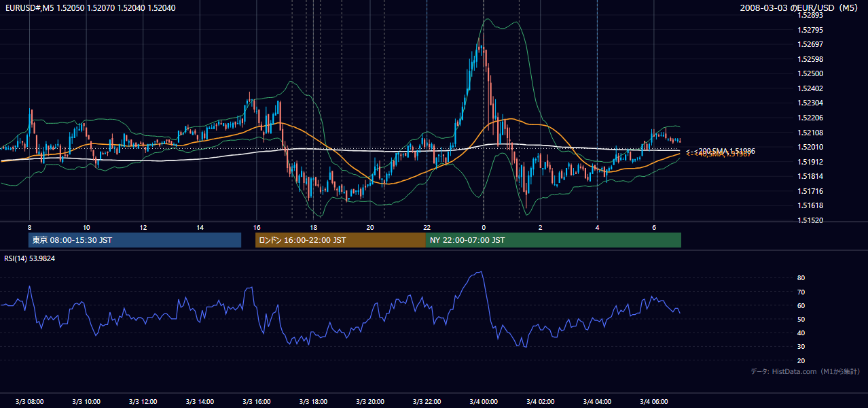The width and height of the screenshot is (868, 408).
Task: Click the 1.52500 price axis label
Action: point(810,73)
